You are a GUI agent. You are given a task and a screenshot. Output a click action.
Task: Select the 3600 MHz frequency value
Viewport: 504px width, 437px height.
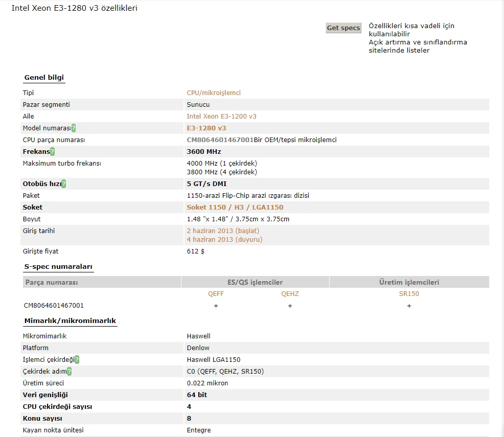pyautogui.click(x=204, y=152)
